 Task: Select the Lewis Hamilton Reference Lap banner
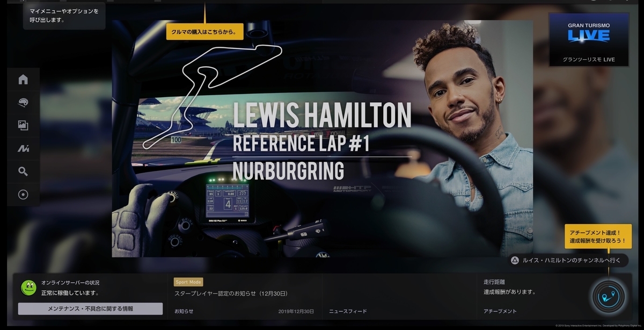click(x=322, y=139)
